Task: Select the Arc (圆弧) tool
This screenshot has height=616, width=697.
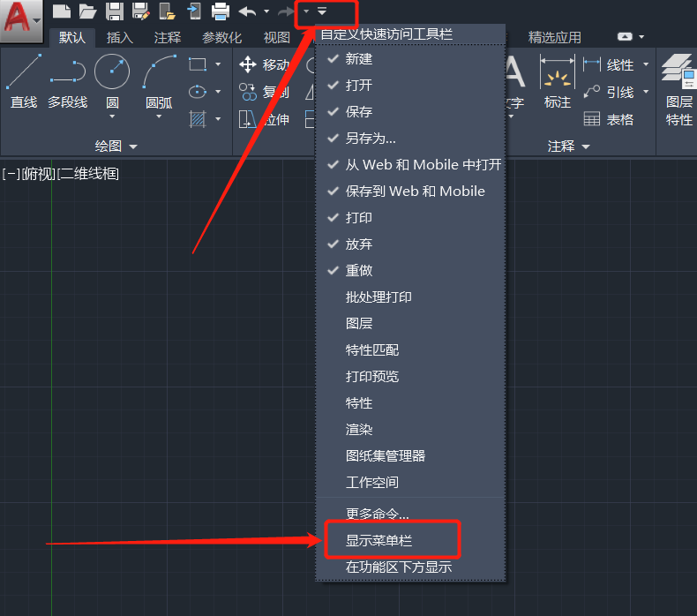Action: (x=159, y=81)
